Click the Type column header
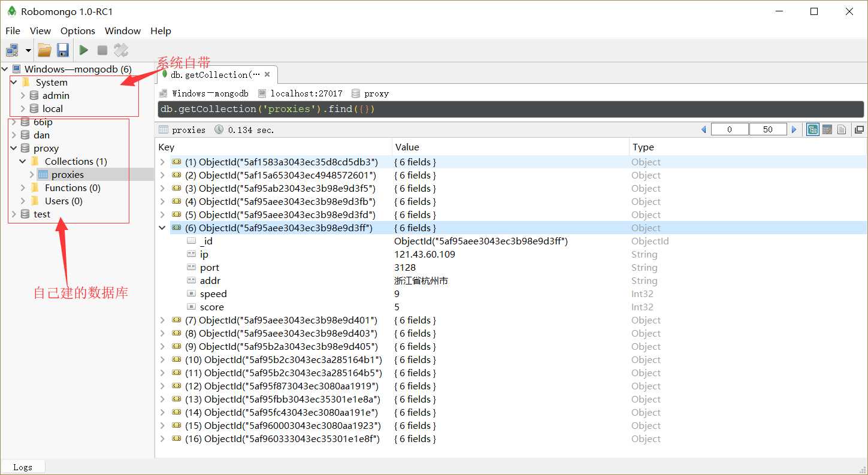This screenshot has width=868, height=475. click(x=746, y=147)
